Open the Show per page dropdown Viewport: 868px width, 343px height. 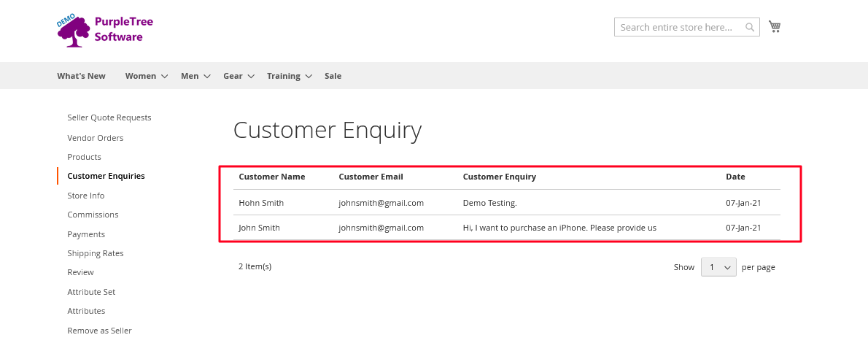(718, 267)
